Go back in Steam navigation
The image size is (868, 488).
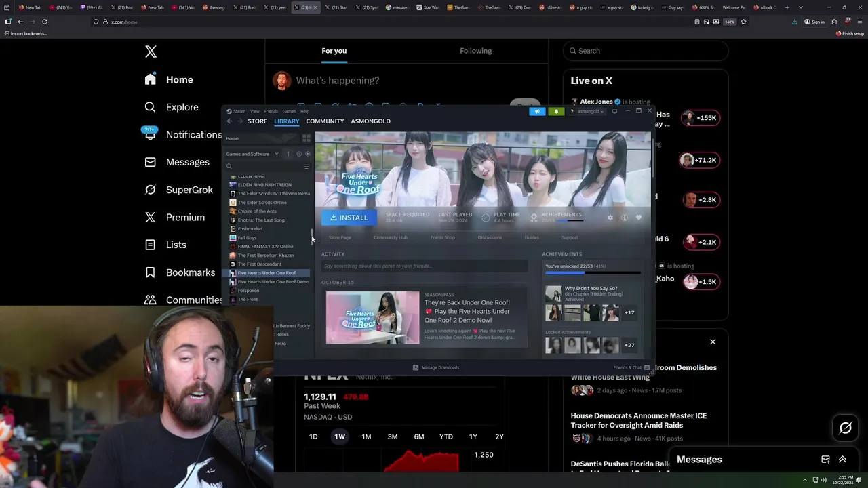pos(229,121)
